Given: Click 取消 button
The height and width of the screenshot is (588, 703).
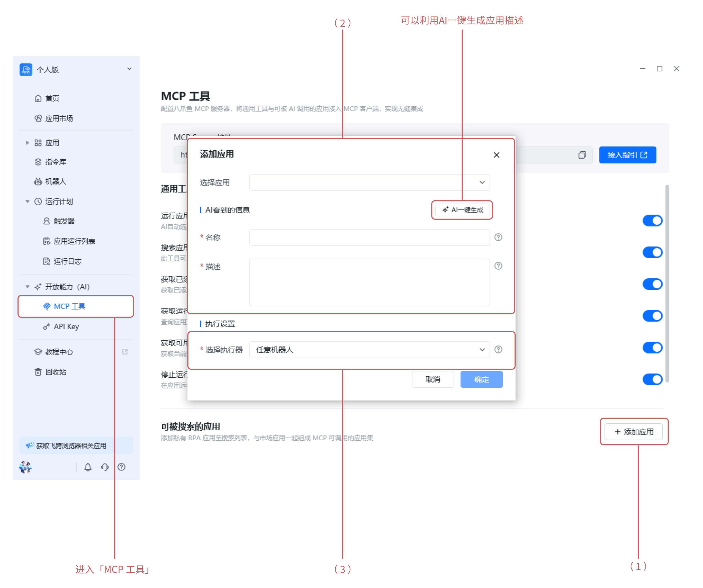Looking at the screenshot, I should (433, 380).
